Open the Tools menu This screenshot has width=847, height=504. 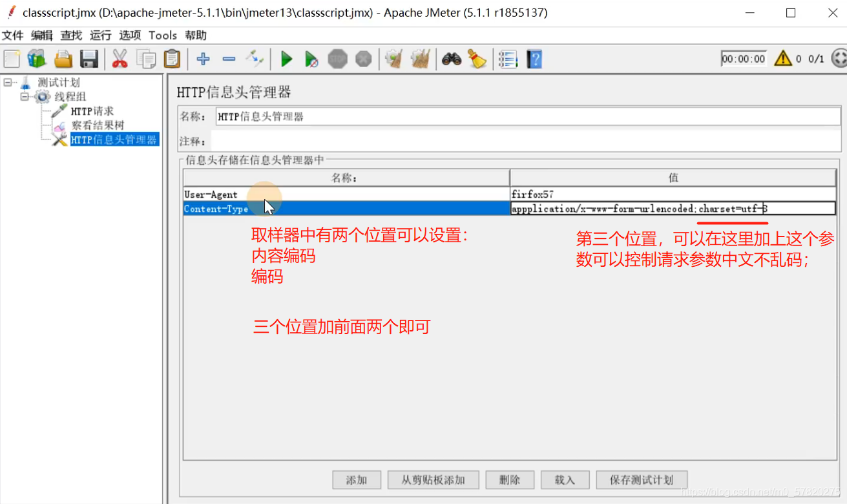[163, 36]
